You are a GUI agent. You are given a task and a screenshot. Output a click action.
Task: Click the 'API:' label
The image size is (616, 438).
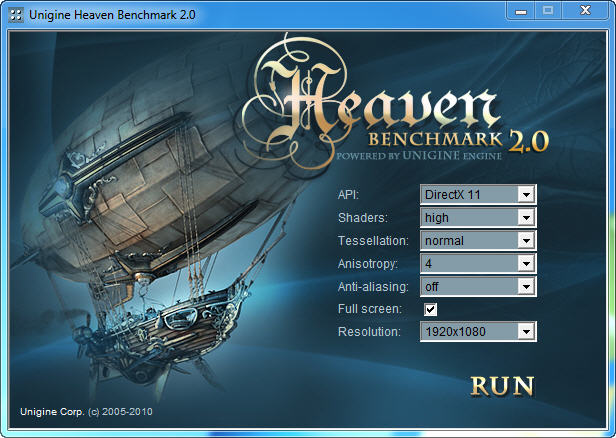coord(348,194)
